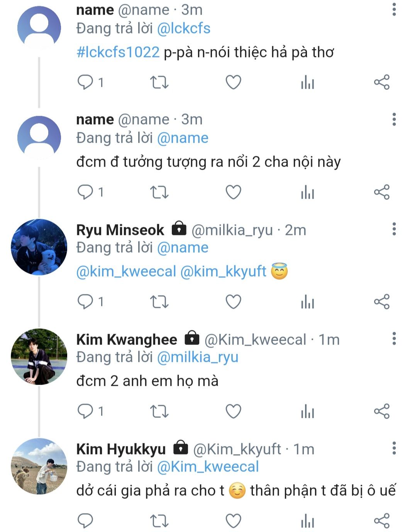Open the @Kim_kweecal link in Hyukkyu's reply
The height and width of the screenshot is (532, 417).
208,467
